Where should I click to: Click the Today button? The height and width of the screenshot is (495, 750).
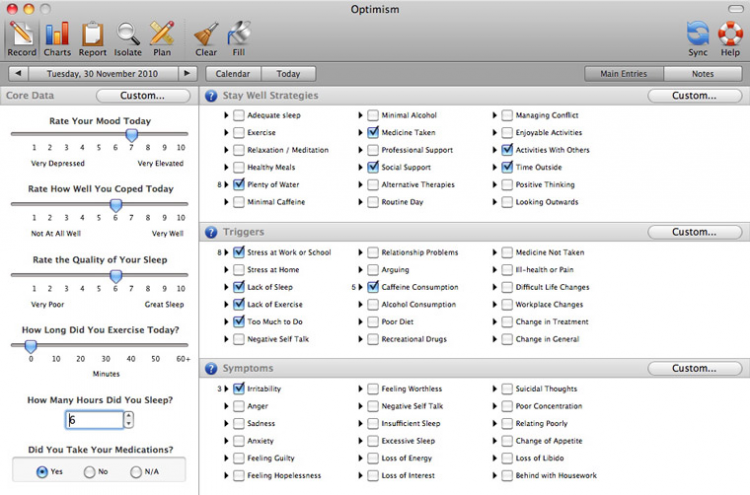289,74
